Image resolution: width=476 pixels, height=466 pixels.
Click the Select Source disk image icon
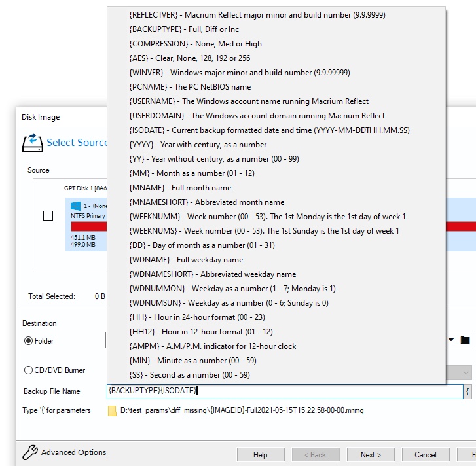point(31,142)
